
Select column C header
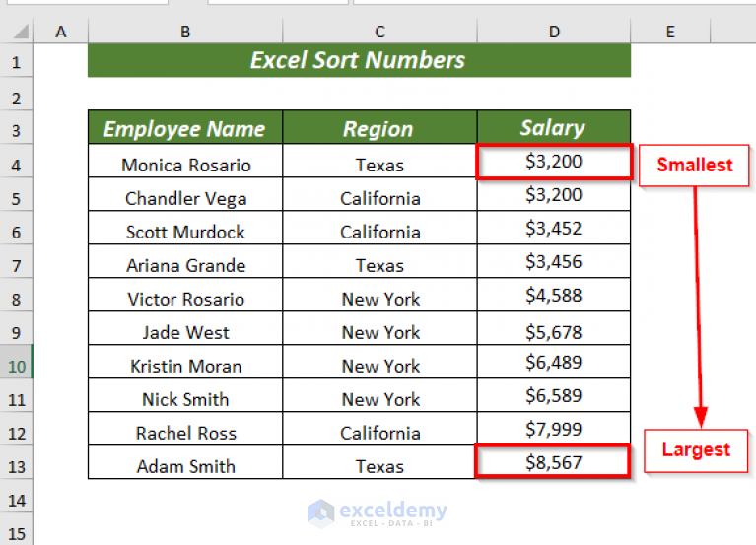379,33
